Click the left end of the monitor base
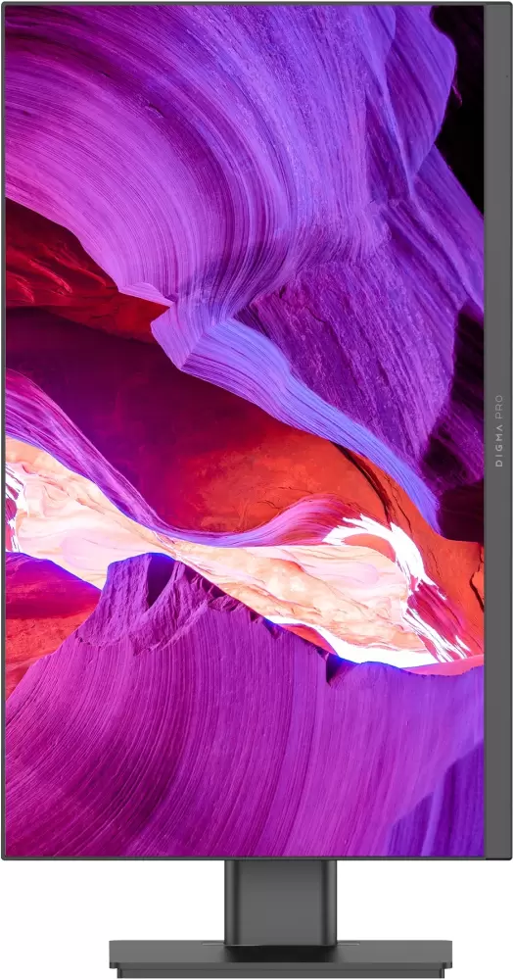514x980 pixels. point(131,958)
